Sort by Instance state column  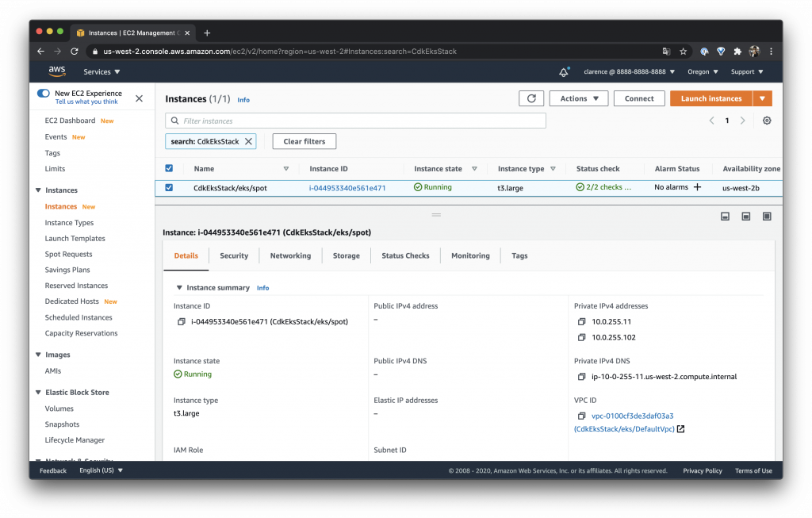click(x=474, y=169)
